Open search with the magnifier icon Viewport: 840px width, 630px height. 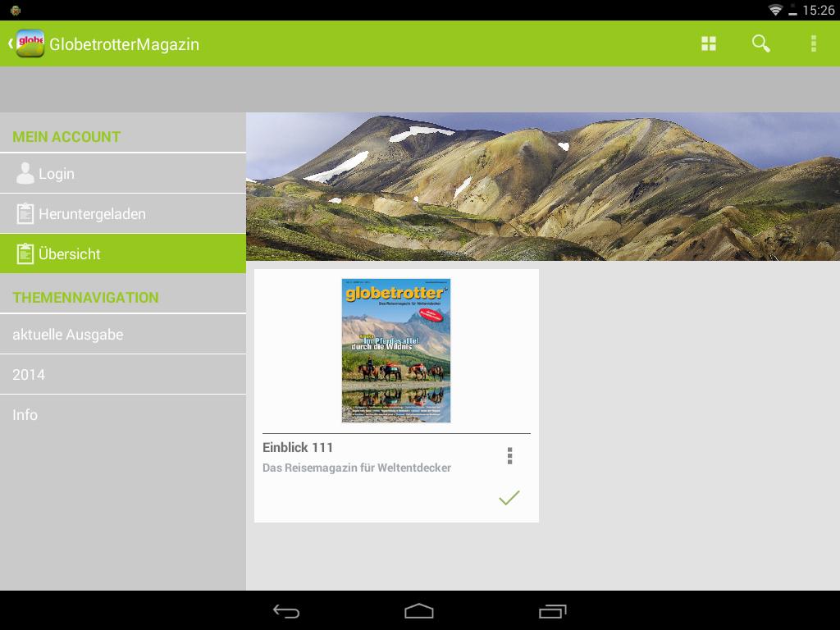tap(760, 43)
